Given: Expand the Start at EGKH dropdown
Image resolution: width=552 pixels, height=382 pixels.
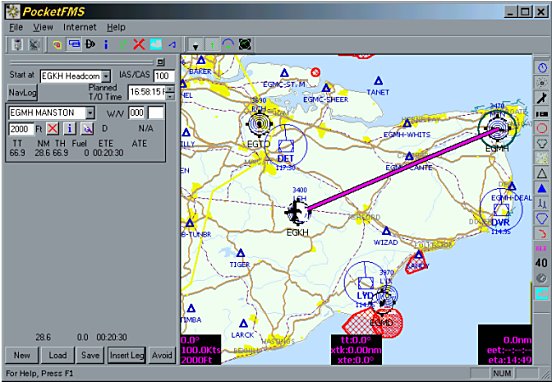Looking at the screenshot, I should point(106,76).
